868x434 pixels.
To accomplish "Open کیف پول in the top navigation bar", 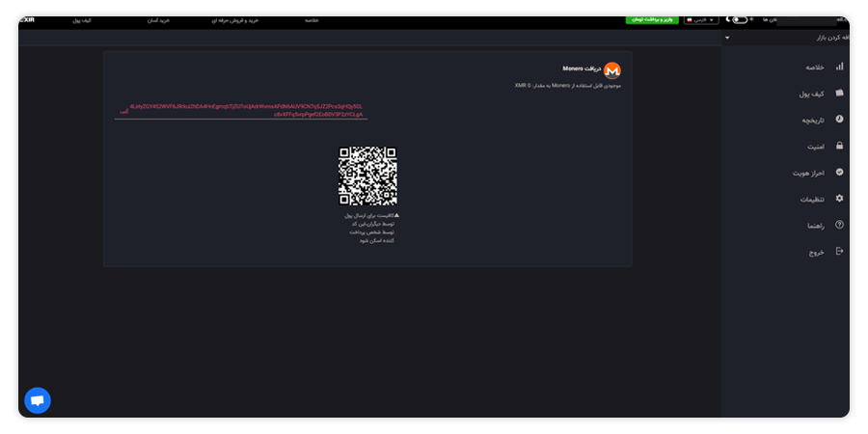I will (x=82, y=20).
